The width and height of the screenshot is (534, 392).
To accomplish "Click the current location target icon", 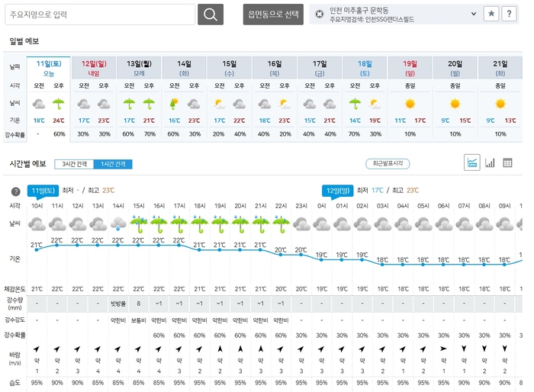I will pos(320,14).
